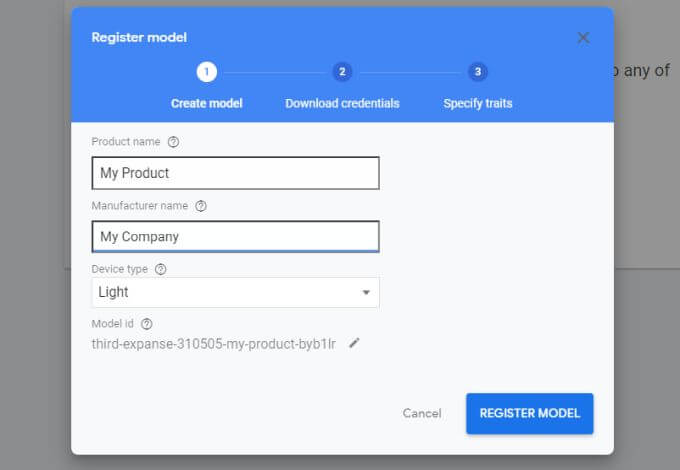Select the Create model step label
The image size is (680, 470).
coord(207,103)
